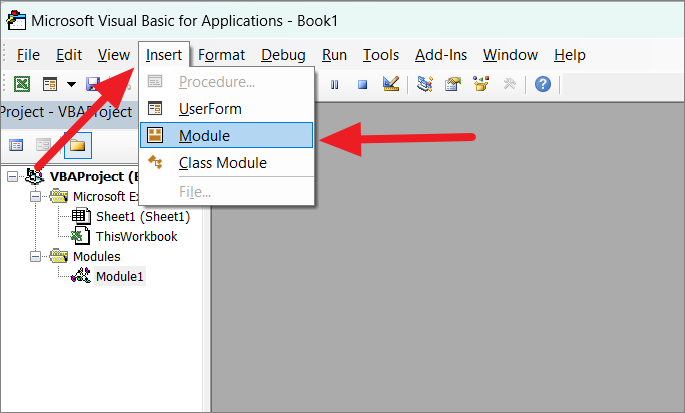
Task: Open Project Explorer toolbar icon
Action: click(x=425, y=83)
